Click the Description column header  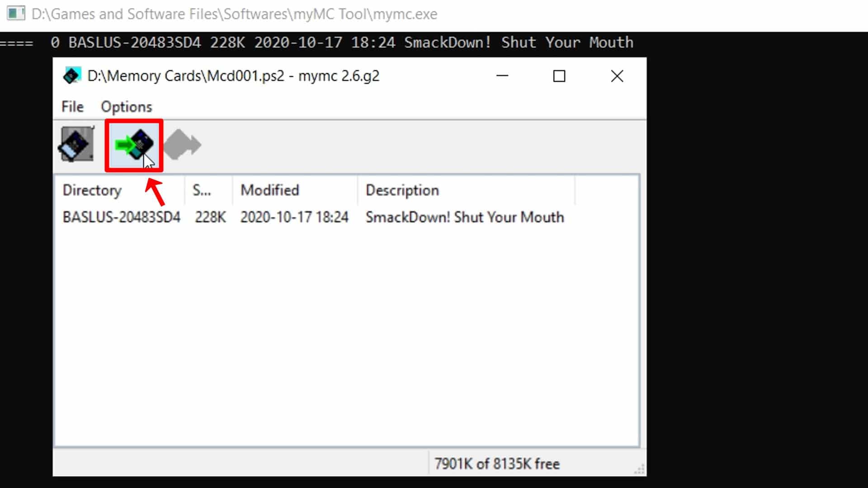[x=402, y=190]
